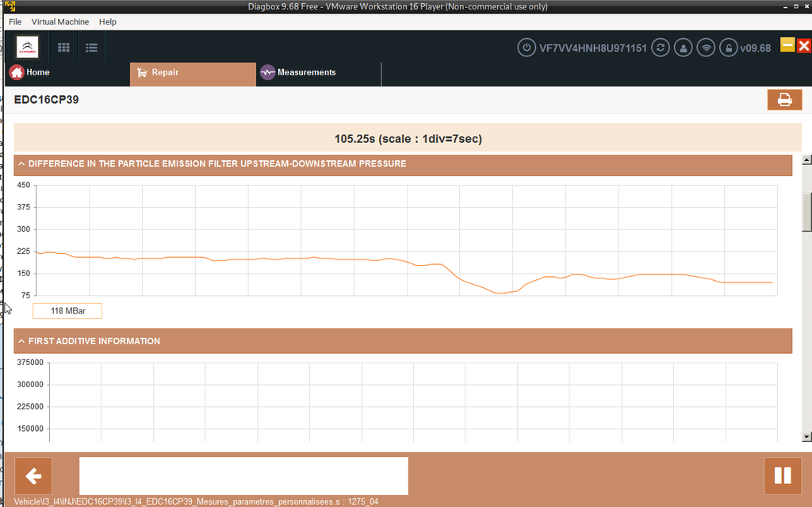The height and width of the screenshot is (507, 812).
Task: Go back with the arrow button
Action: pyautogui.click(x=33, y=475)
